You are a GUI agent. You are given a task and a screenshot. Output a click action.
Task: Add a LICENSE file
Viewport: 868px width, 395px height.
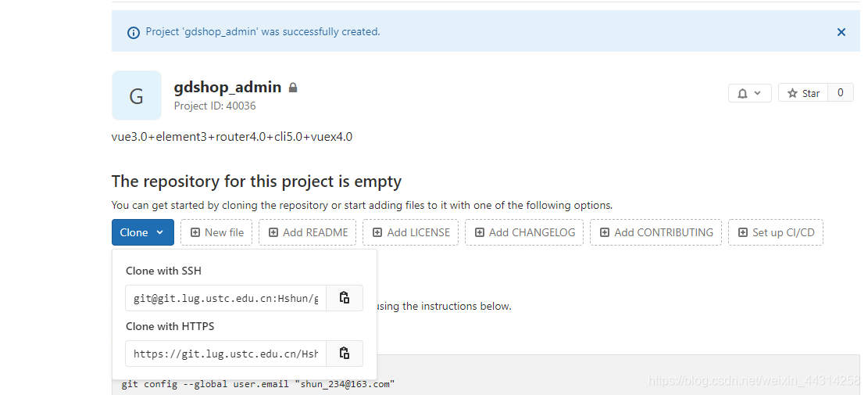click(x=410, y=232)
